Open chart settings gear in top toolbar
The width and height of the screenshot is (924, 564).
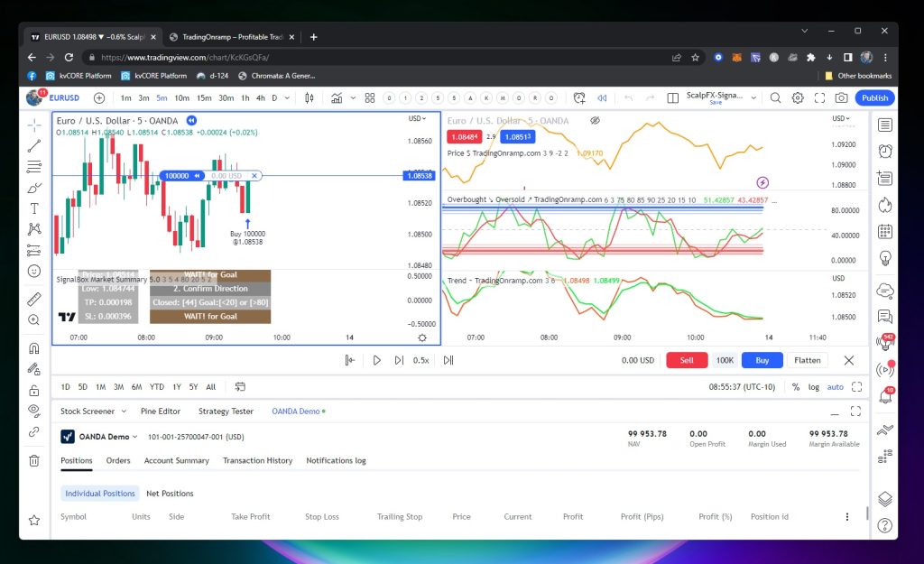798,97
